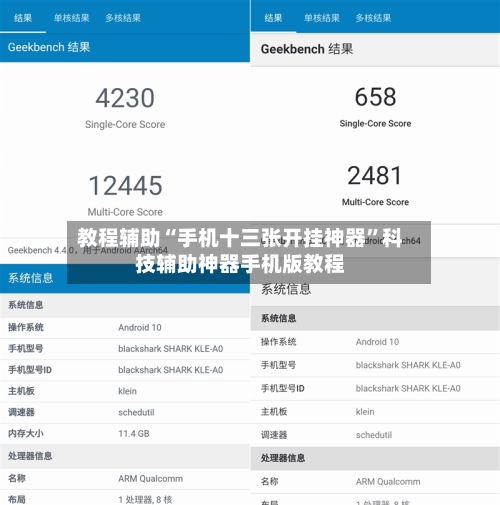Image resolution: width=500 pixels, height=505 pixels.
Task: Click right 手机型号 blackshark value
Action: [408, 365]
